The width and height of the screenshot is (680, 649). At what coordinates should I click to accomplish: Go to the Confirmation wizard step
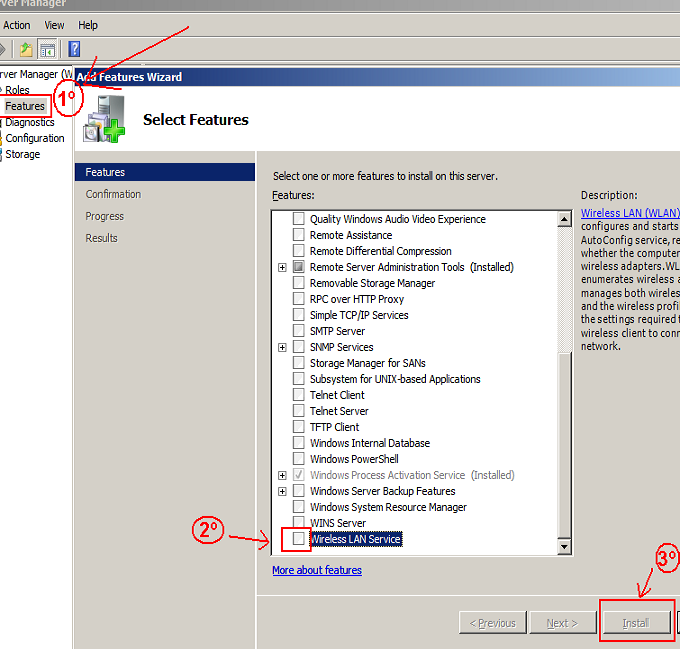(x=113, y=194)
